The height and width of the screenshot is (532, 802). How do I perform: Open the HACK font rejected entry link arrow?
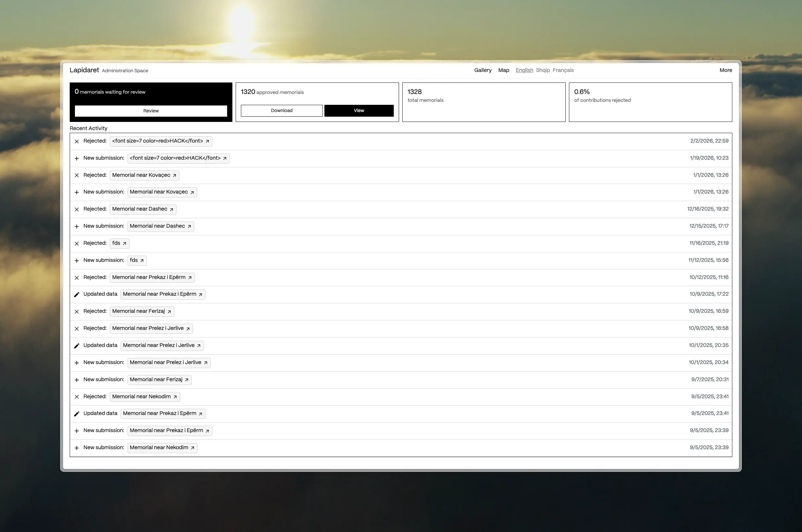(x=207, y=141)
